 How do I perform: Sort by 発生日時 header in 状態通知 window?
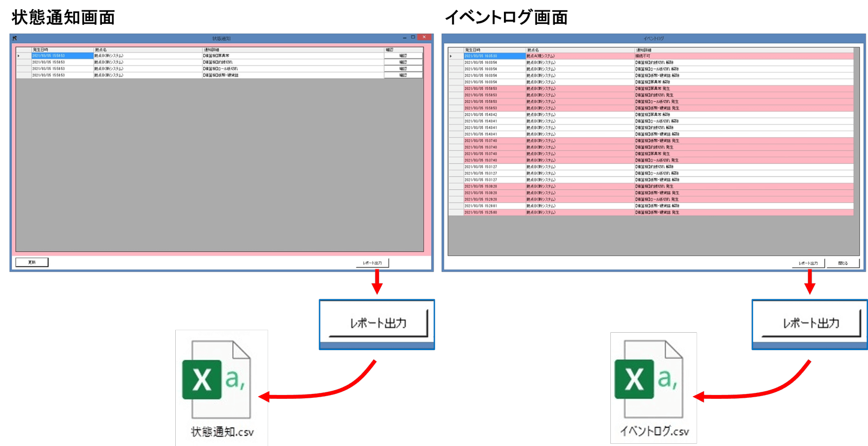click(x=62, y=50)
